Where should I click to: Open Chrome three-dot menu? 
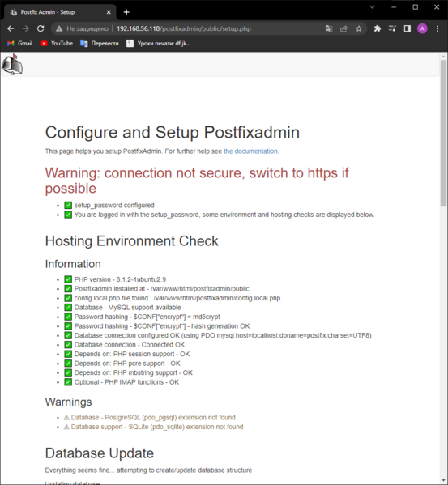437,29
